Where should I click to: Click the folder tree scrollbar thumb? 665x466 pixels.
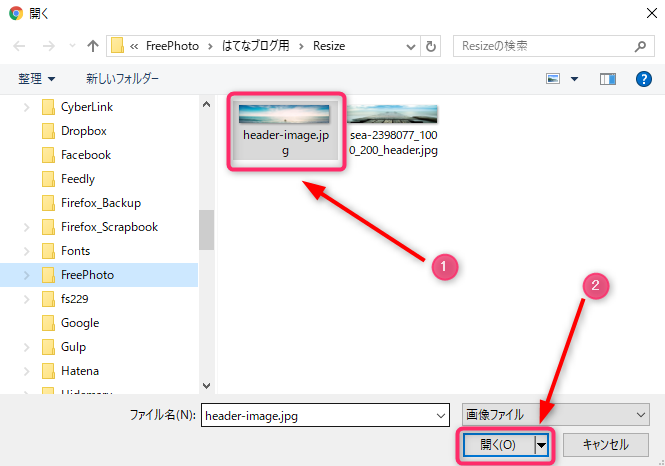click(x=207, y=229)
